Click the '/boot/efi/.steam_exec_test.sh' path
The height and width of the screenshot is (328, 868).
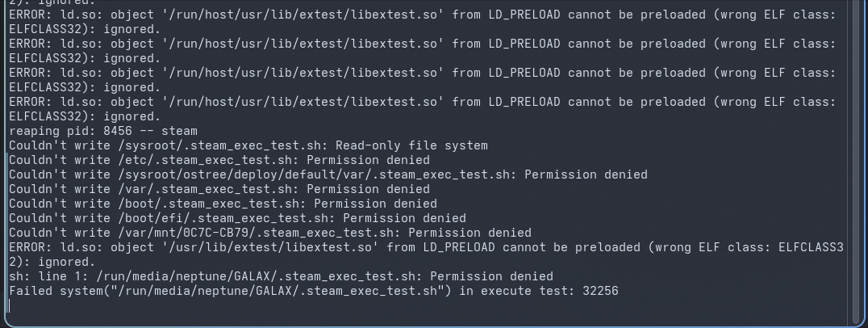point(218,218)
